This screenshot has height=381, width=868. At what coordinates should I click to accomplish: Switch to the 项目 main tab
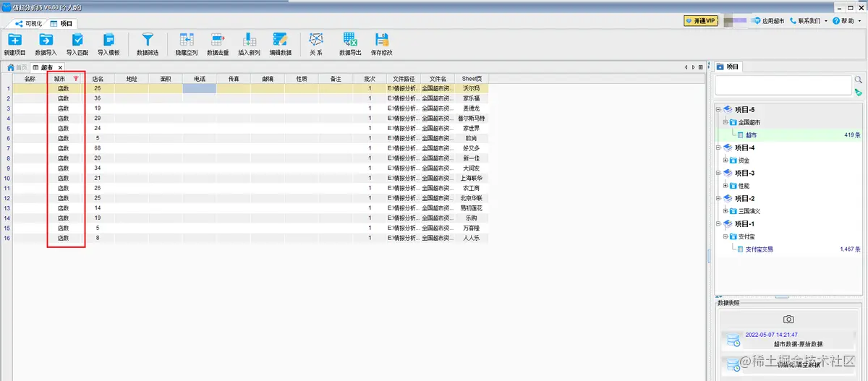pyautogui.click(x=61, y=24)
